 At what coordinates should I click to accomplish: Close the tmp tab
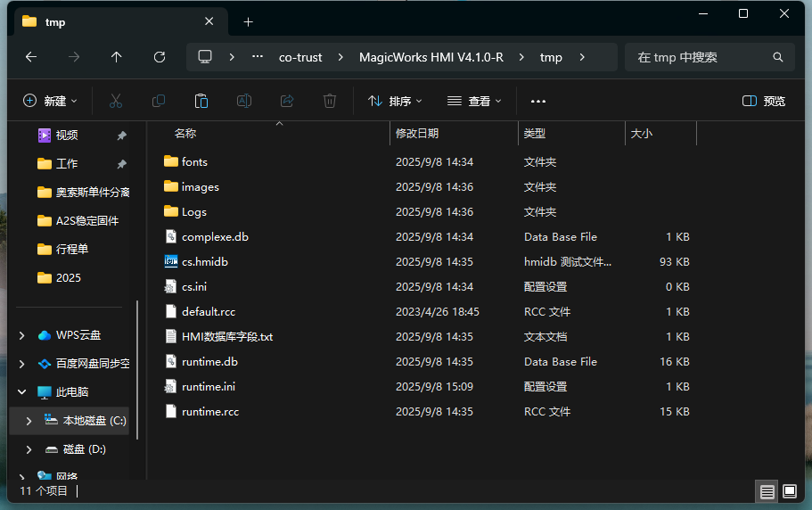tap(209, 21)
